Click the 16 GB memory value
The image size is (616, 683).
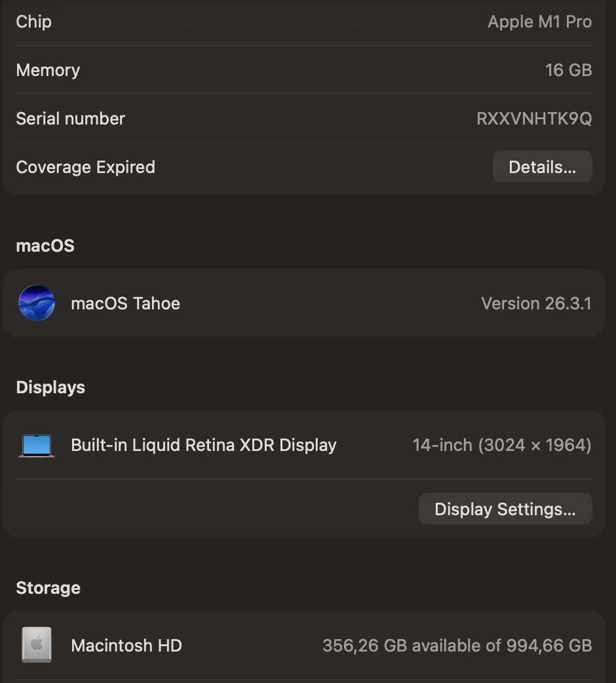[x=568, y=70]
